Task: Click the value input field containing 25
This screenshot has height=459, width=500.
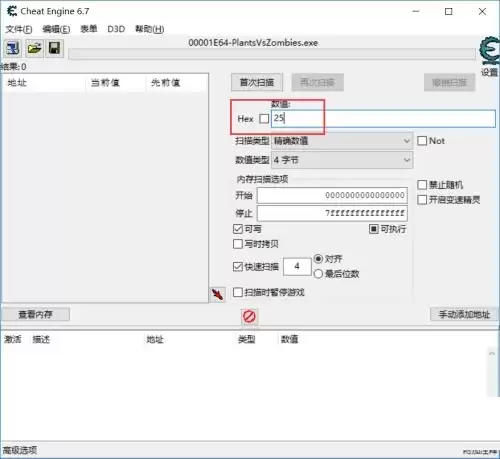Action: 383,118
